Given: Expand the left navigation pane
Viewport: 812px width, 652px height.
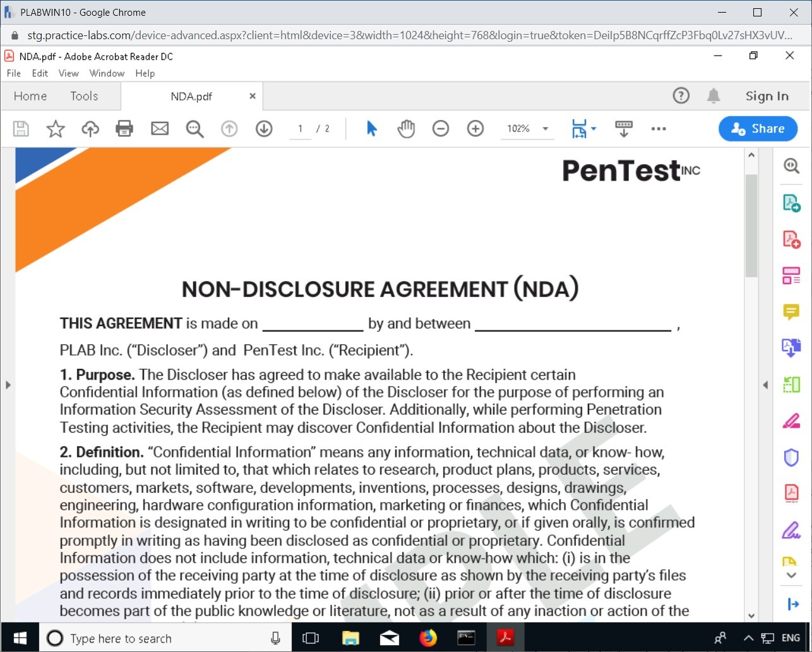Looking at the screenshot, I should (x=8, y=385).
